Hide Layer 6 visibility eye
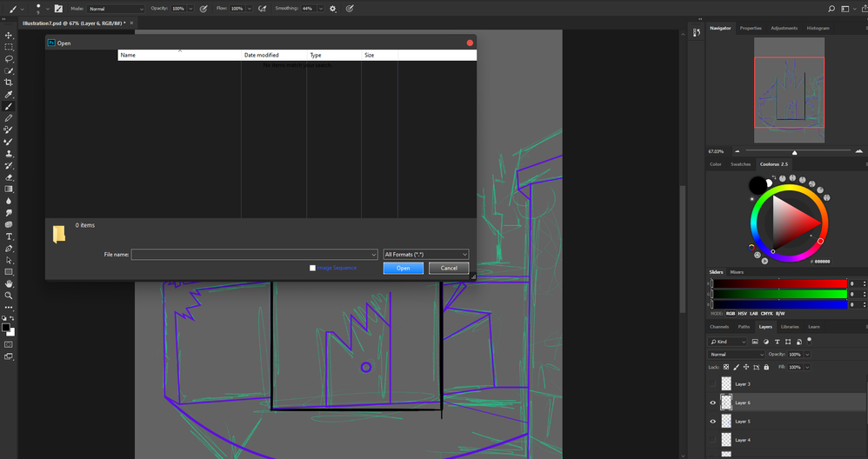The image size is (868, 459). pos(713,402)
